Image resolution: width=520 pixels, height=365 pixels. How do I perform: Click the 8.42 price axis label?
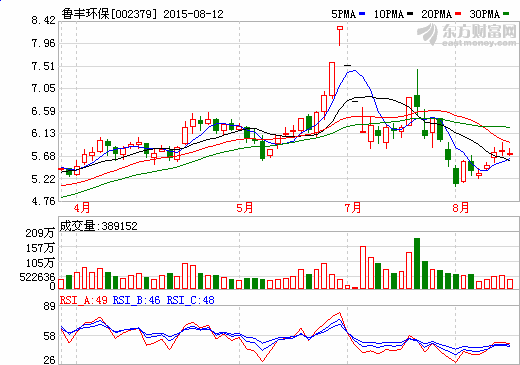[x=43, y=20]
